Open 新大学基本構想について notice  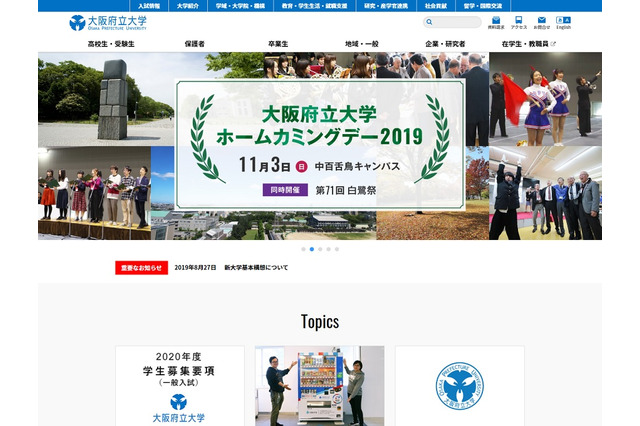256,268
